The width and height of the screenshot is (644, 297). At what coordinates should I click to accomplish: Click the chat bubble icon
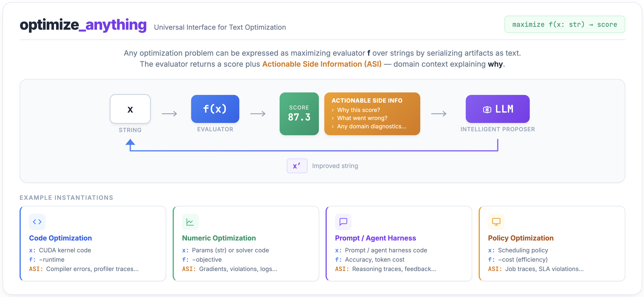pyautogui.click(x=343, y=222)
